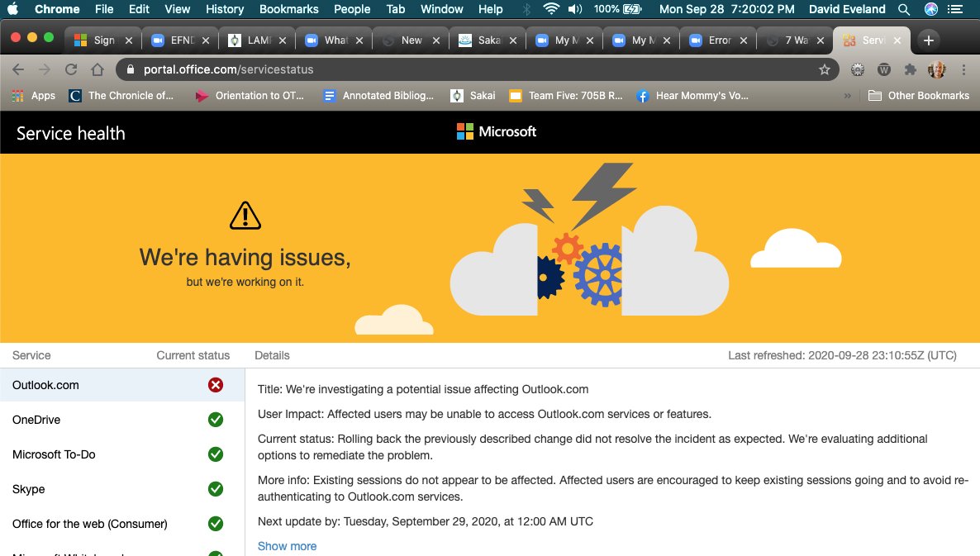Click green check icon for Skype

[216, 489]
